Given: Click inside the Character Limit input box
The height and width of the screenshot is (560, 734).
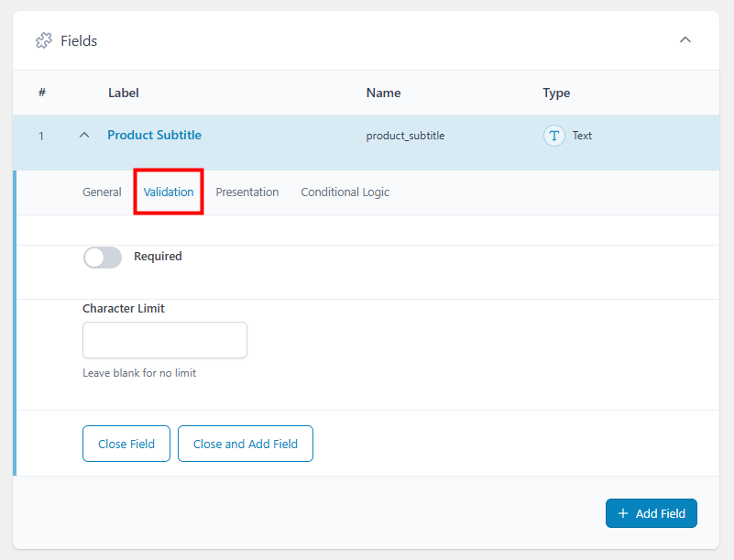Looking at the screenshot, I should point(164,340).
